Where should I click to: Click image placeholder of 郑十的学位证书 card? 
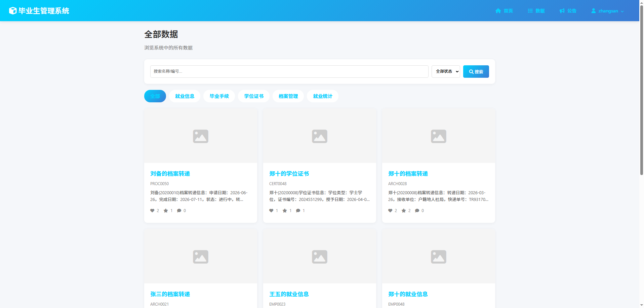click(320, 136)
